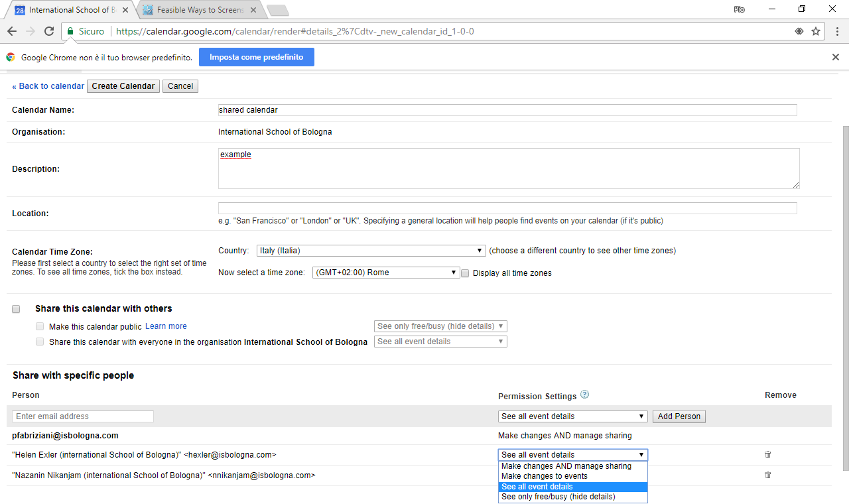Remove Helen Exler with trash icon
This screenshot has height=504, width=849.
[x=768, y=454]
